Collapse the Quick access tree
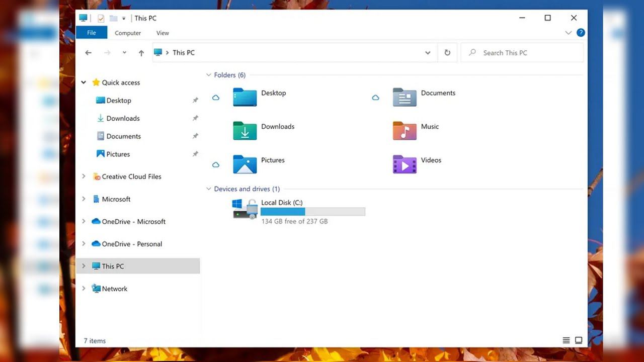Screen dimensions: 644x362 (84, 82)
